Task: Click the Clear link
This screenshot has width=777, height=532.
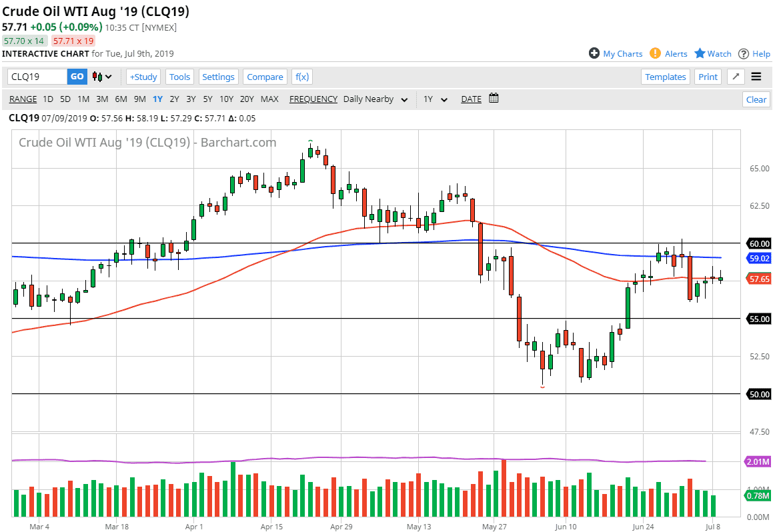Action: (x=756, y=99)
